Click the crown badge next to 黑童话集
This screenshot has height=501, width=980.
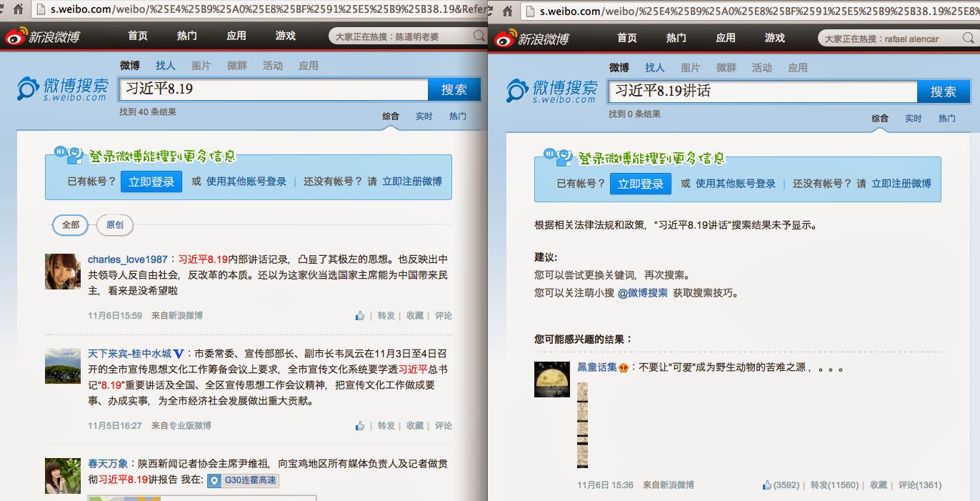tap(623, 369)
